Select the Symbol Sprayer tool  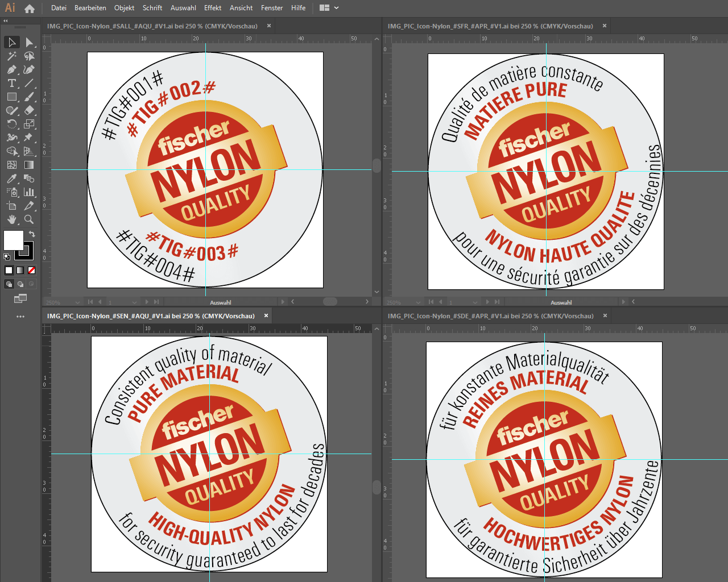pos(11,192)
